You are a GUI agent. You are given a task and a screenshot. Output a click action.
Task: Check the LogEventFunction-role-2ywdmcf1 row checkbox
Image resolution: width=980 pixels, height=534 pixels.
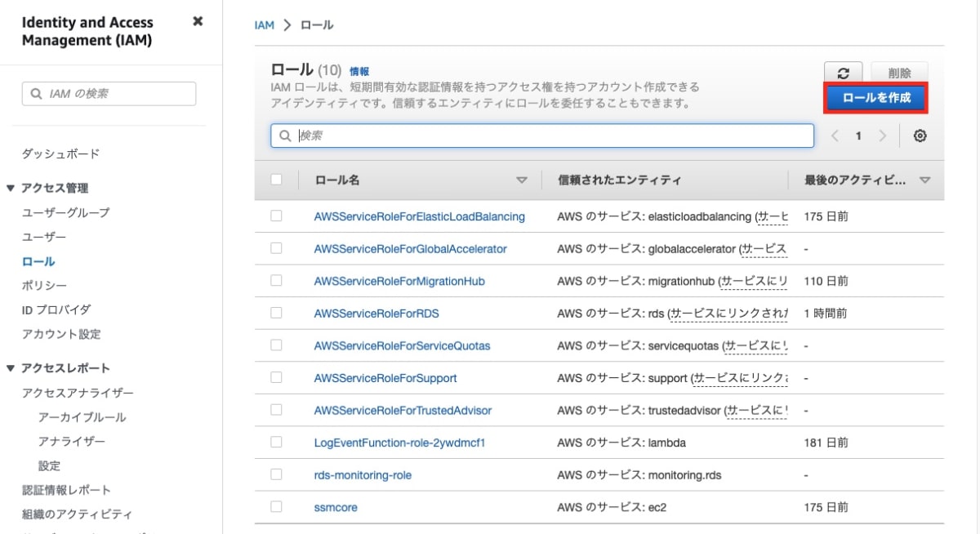[276, 442]
